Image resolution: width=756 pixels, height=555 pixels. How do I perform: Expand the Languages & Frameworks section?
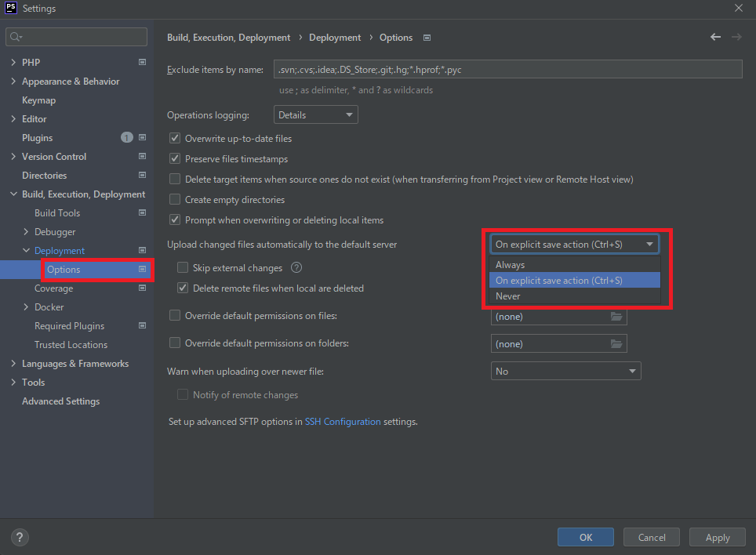click(14, 364)
